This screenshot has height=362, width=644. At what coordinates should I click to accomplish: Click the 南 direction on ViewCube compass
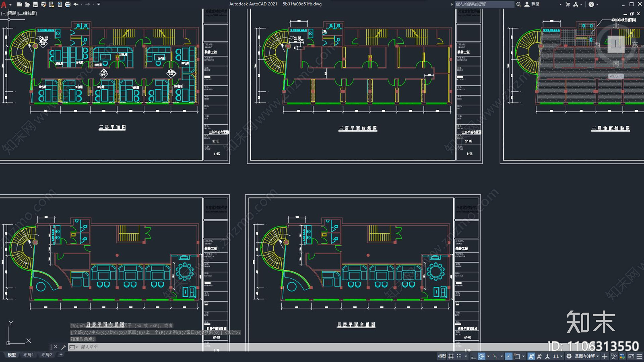pyautogui.click(x=616, y=64)
